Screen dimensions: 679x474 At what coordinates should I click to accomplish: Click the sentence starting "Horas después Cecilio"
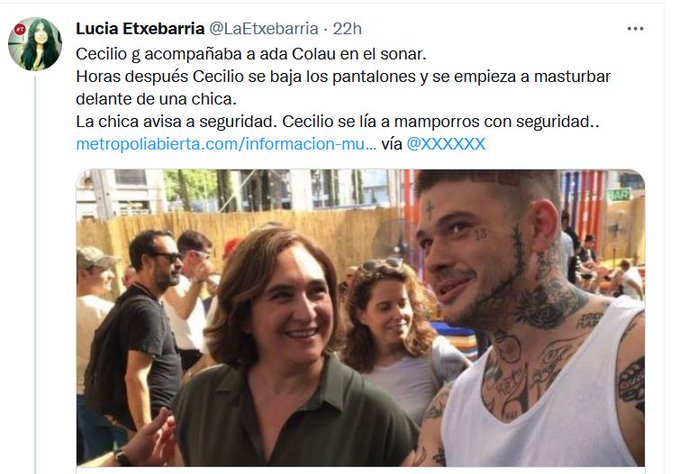click(343, 77)
